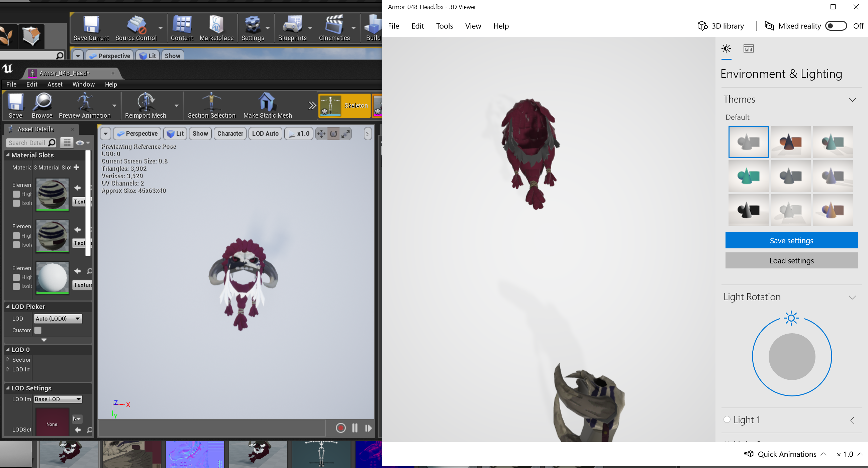The width and height of the screenshot is (868, 468).
Task: Click the record button in viewport
Action: pyautogui.click(x=340, y=428)
